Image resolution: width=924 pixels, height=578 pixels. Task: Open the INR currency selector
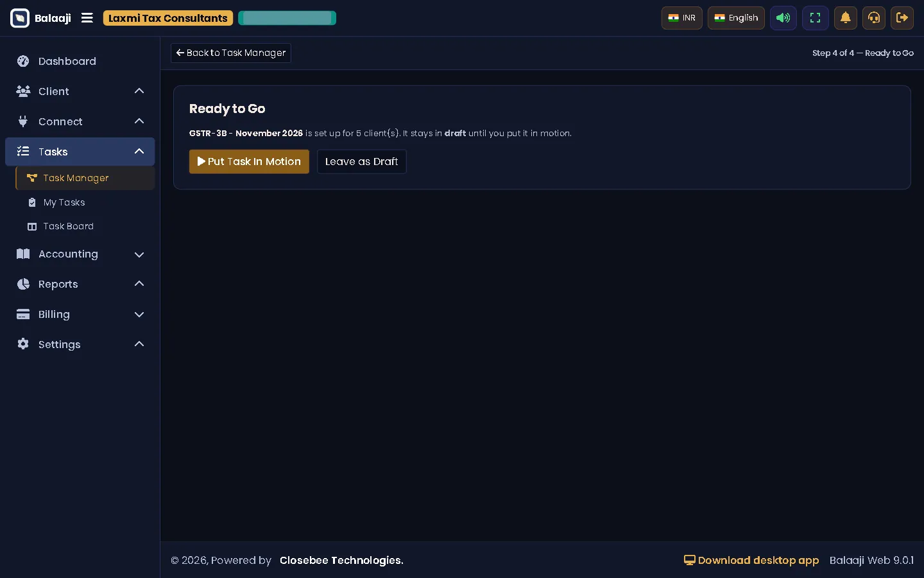point(681,18)
